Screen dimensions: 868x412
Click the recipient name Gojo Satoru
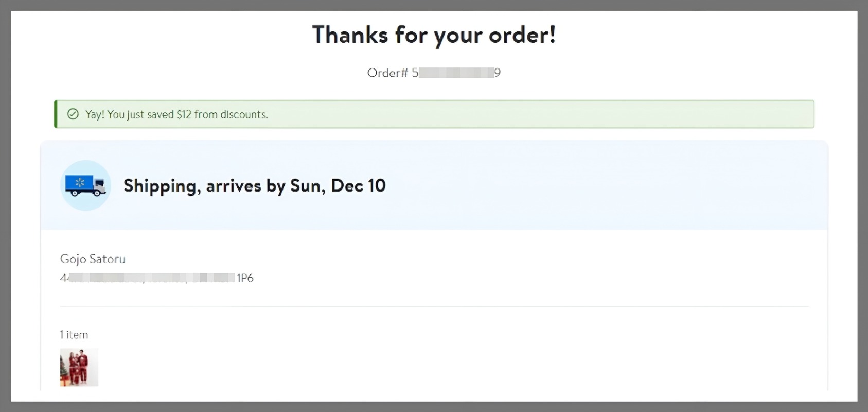(93, 259)
